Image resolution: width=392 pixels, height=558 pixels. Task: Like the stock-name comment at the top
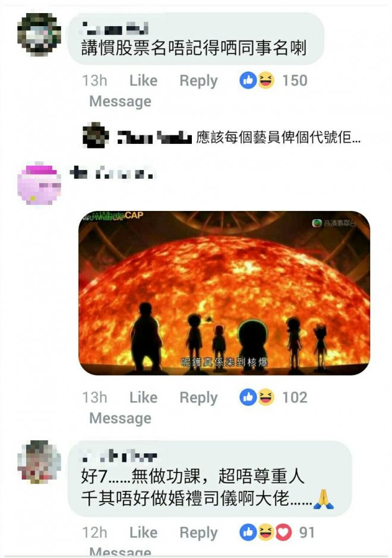coord(143,80)
